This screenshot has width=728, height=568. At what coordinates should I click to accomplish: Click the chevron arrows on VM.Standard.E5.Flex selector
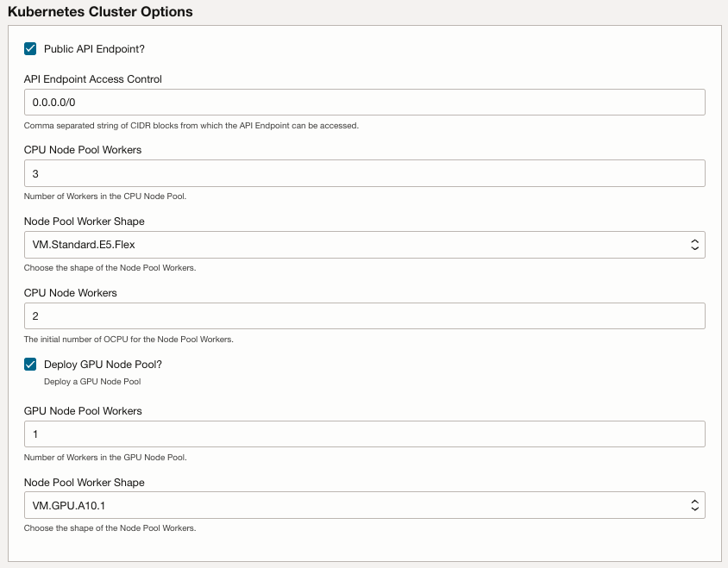[x=694, y=245]
